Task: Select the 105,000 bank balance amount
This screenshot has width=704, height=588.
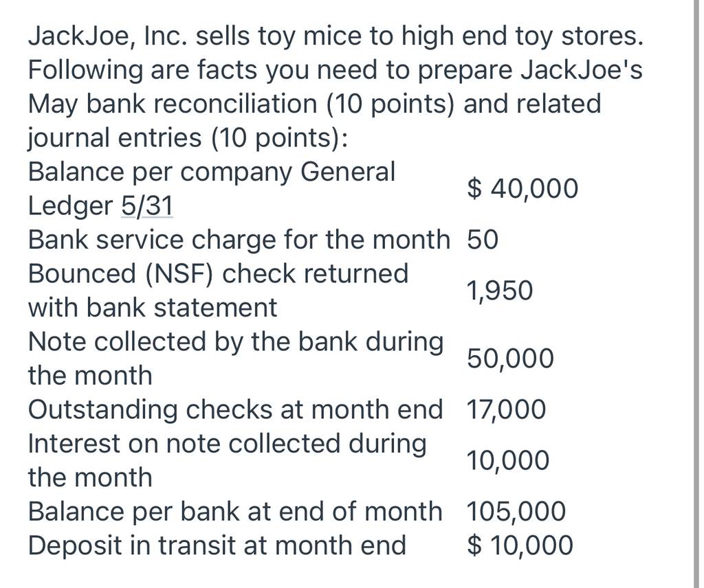Action: point(516,511)
